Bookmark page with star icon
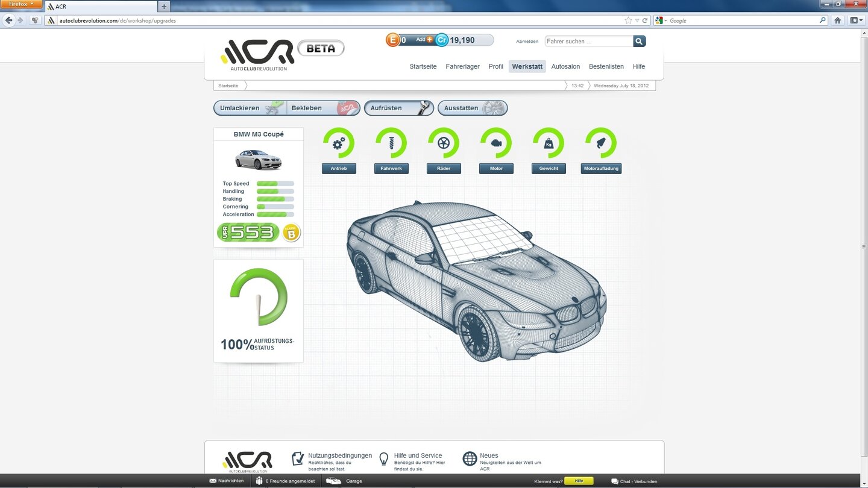Image resolution: width=868 pixels, height=488 pixels. coord(628,20)
